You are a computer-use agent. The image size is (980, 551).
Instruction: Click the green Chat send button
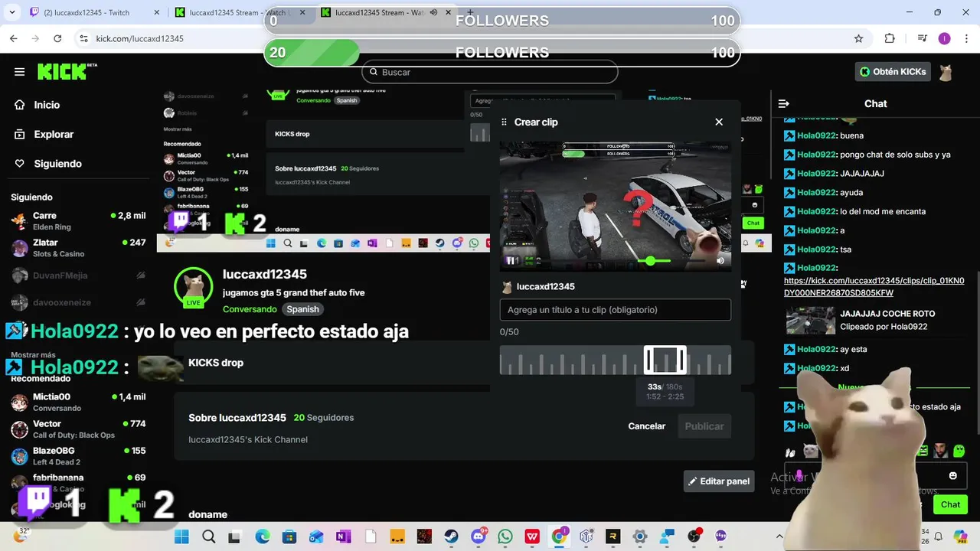tap(951, 504)
